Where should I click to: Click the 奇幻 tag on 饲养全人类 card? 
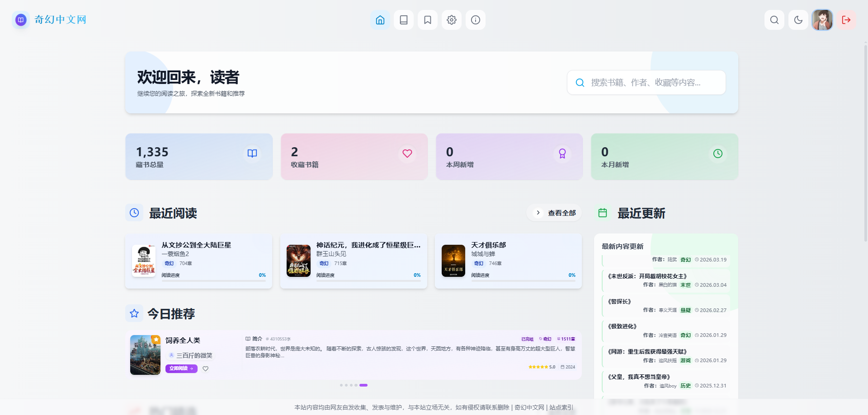point(546,339)
